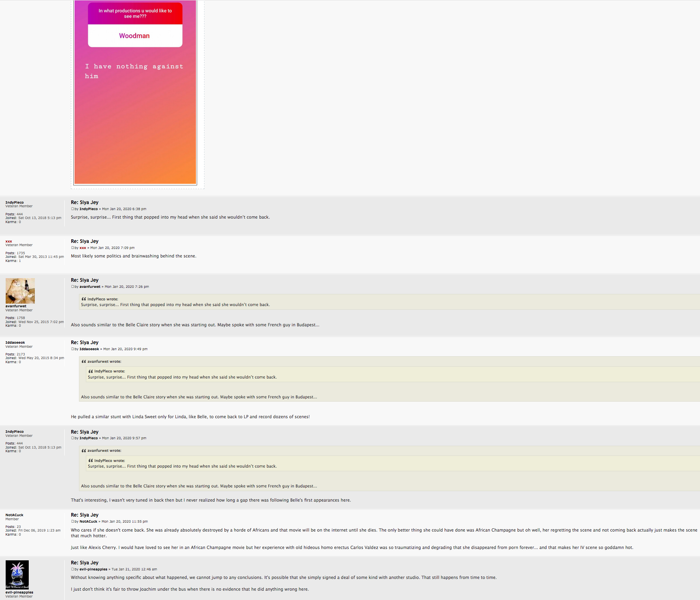Click post icon on IndyPleco's 9:57 pm post
This screenshot has width=700, height=600.
coord(72,438)
